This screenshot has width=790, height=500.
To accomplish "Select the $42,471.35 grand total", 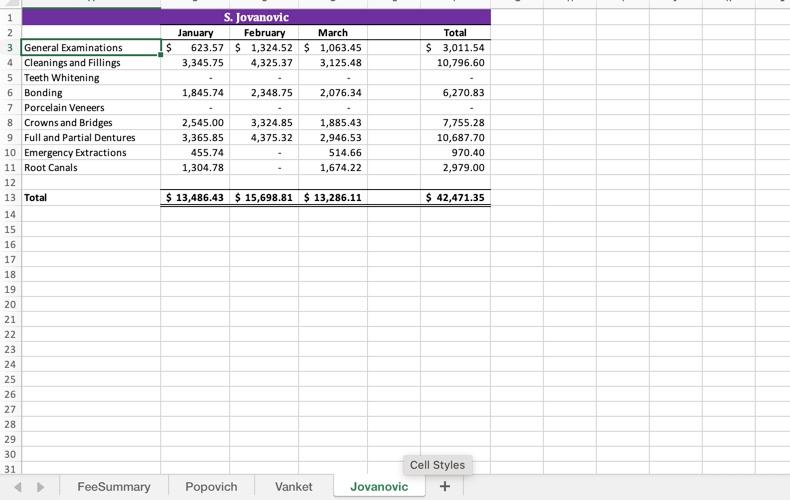I will click(455, 198).
